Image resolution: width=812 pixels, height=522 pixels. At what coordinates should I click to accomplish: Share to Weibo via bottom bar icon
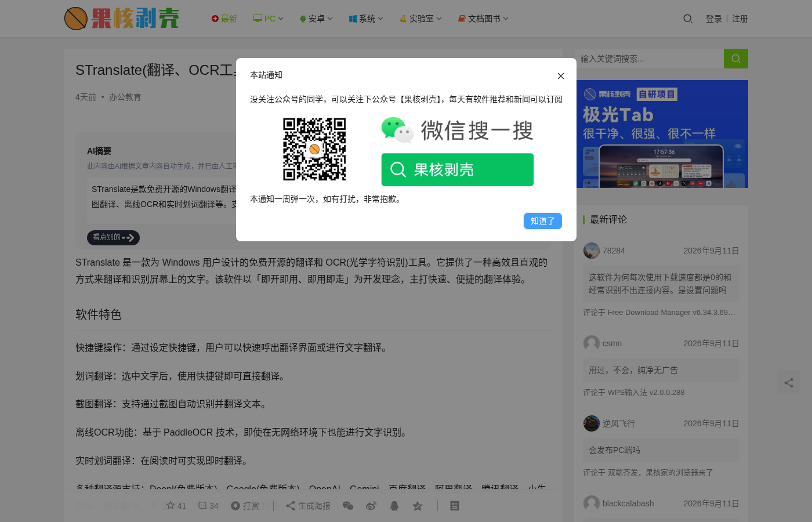pos(371,506)
